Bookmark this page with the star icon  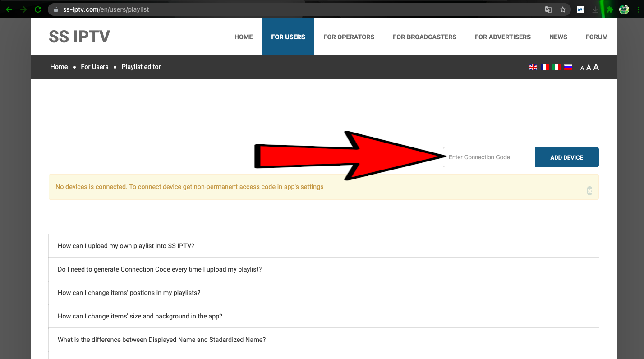(x=562, y=9)
